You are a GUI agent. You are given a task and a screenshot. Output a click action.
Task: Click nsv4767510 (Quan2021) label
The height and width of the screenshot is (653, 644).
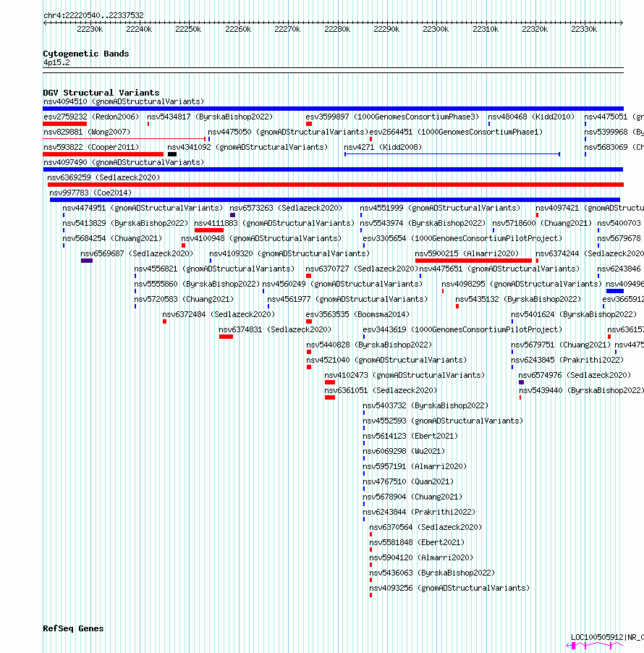[x=408, y=481]
